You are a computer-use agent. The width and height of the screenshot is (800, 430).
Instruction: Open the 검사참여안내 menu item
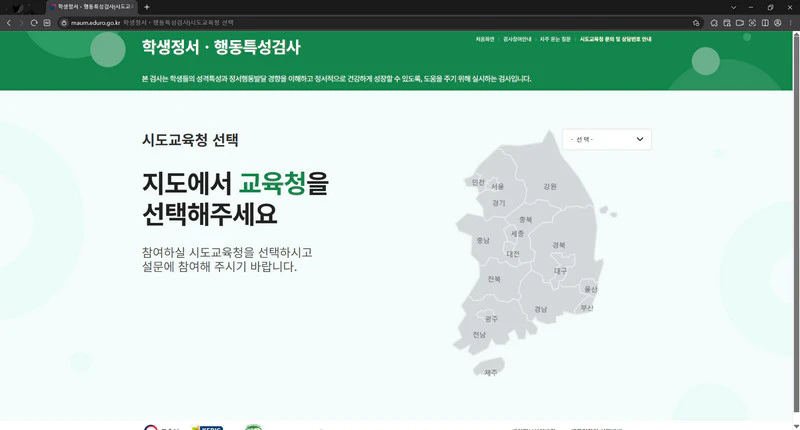pyautogui.click(x=517, y=39)
